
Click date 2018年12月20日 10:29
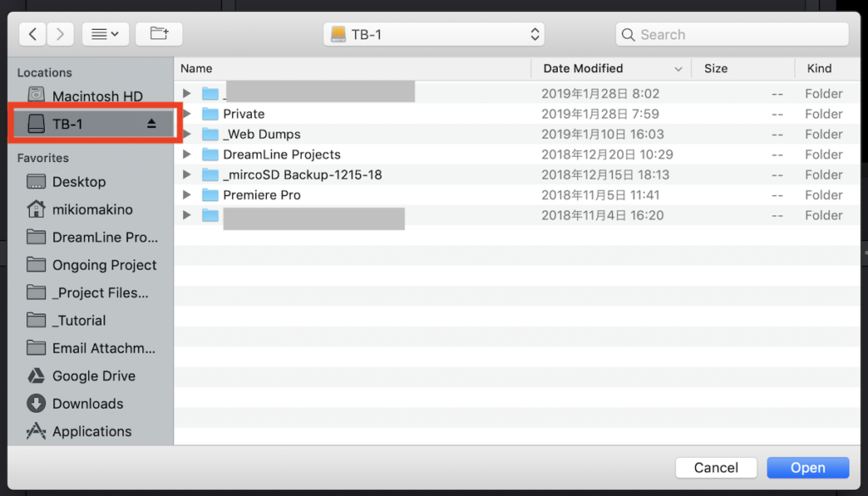coord(607,154)
